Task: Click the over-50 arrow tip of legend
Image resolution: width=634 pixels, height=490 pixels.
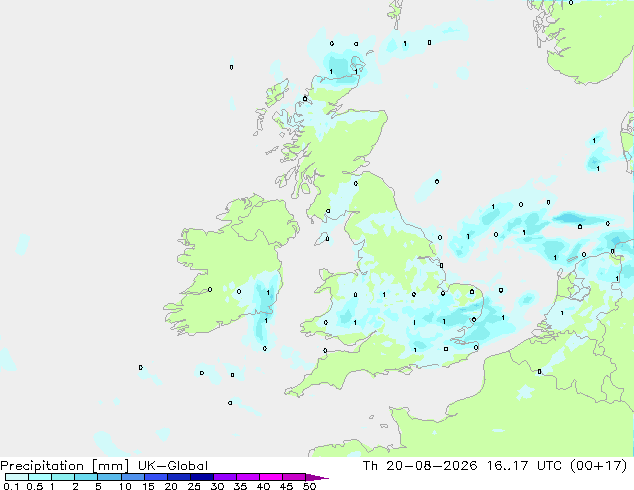Action: [x=317, y=477]
